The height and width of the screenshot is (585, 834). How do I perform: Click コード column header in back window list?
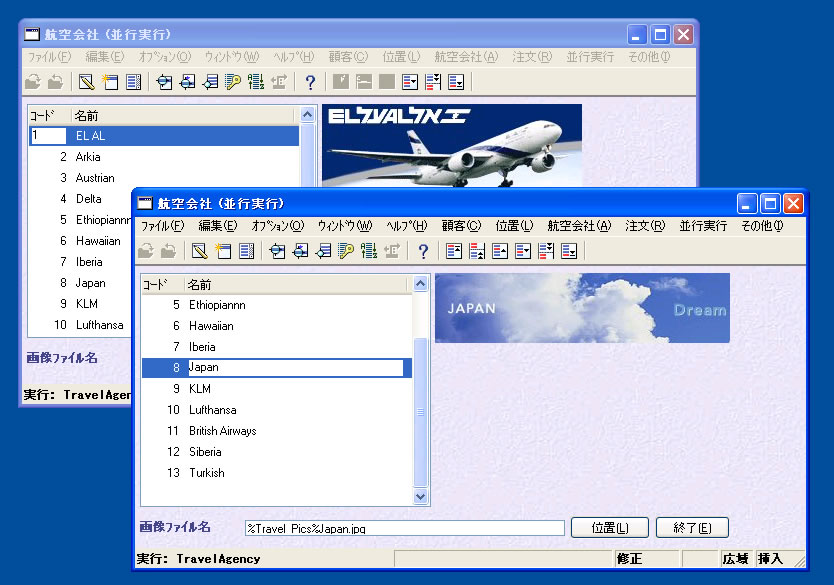[50, 115]
